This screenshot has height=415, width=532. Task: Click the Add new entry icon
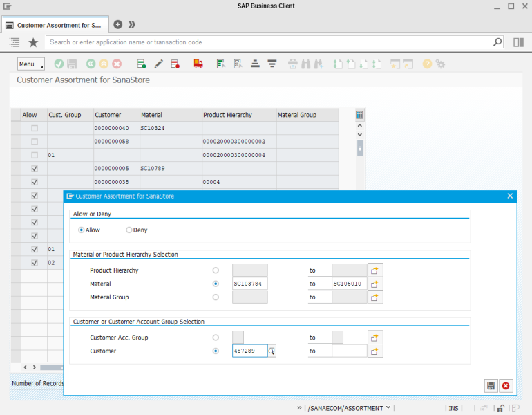coord(142,64)
